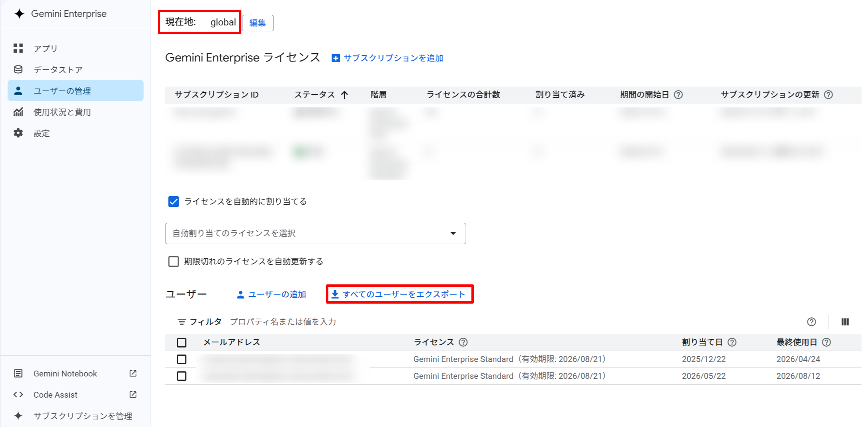Viewport: 868px width, 427px height.
Task: Click the サブスクリプションを管理 sparkle icon
Action: [18, 416]
